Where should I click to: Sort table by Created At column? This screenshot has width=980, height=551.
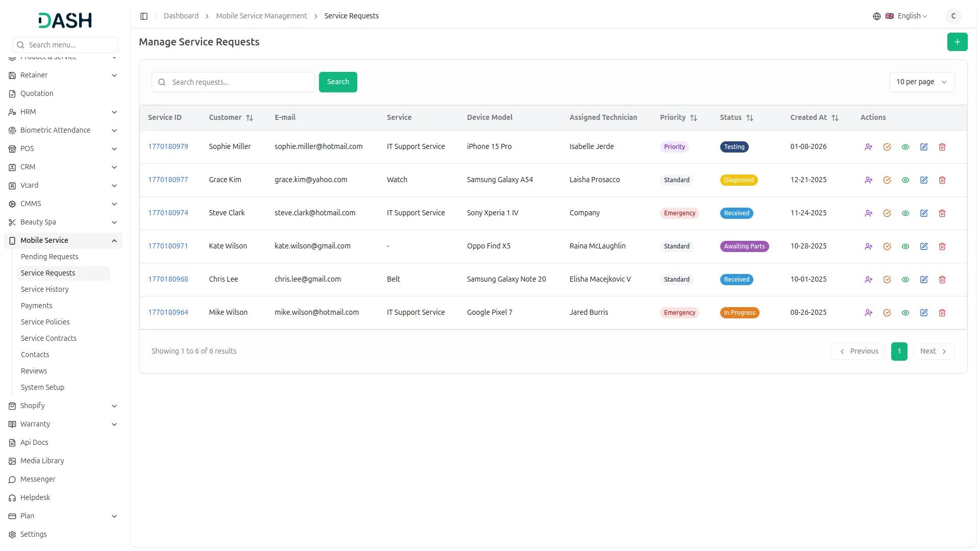click(814, 118)
